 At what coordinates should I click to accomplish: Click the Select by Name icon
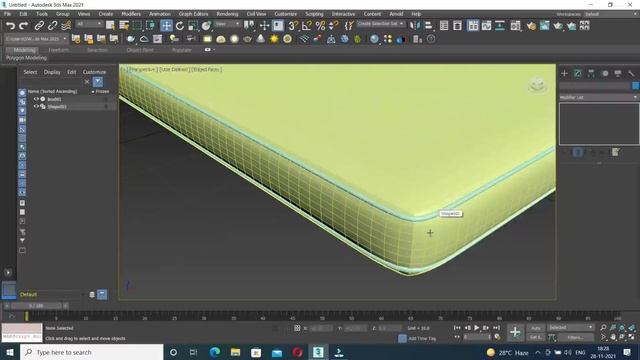click(x=124, y=26)
